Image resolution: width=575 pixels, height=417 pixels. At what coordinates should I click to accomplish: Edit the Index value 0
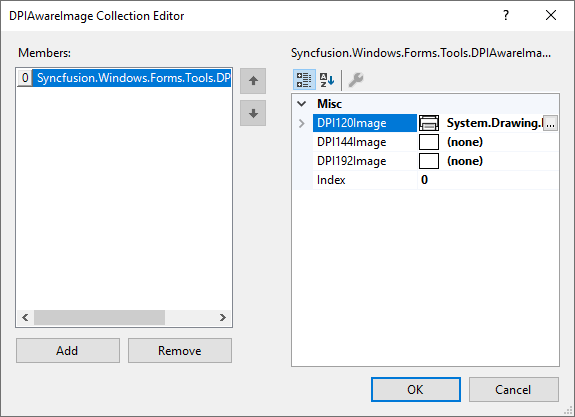tap(424, 180)
